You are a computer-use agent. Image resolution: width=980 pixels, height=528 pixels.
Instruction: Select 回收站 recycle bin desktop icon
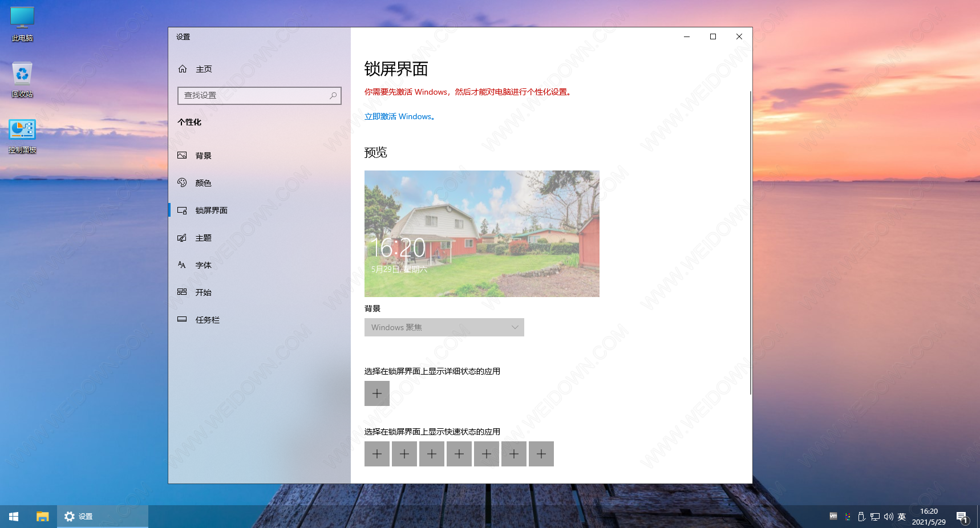[22, 80]
